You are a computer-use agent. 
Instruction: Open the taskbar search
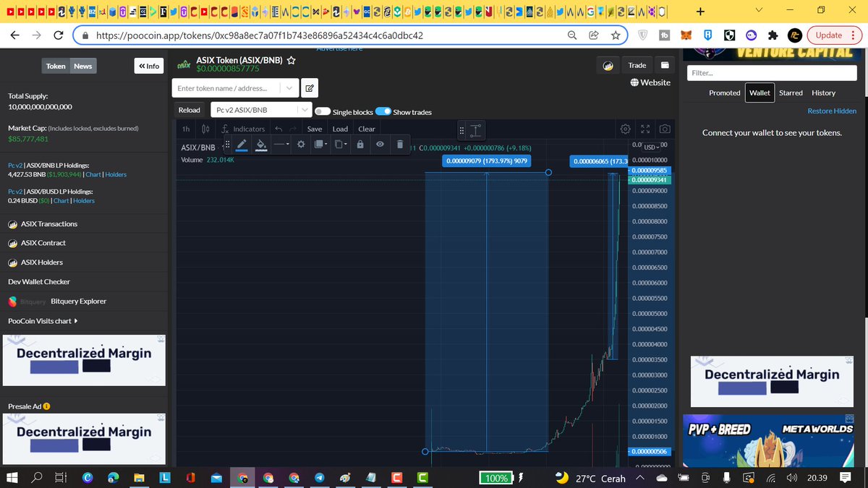click(x=36, y=477)
